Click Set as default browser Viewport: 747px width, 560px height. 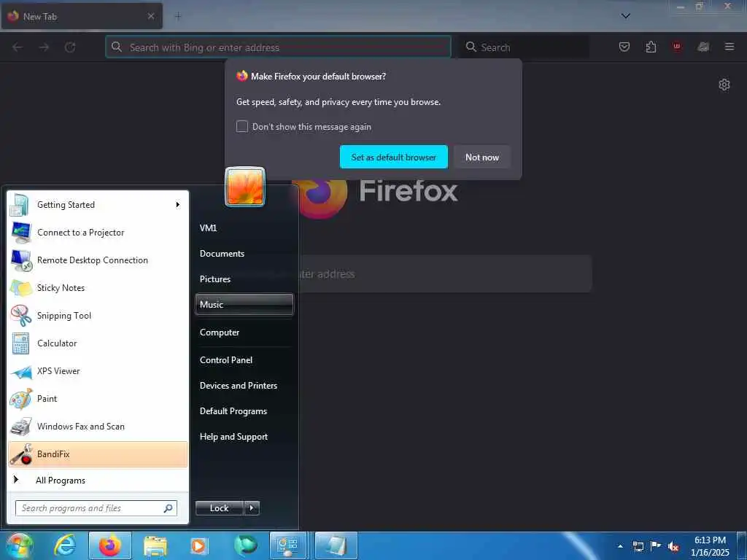coord(393,157)
